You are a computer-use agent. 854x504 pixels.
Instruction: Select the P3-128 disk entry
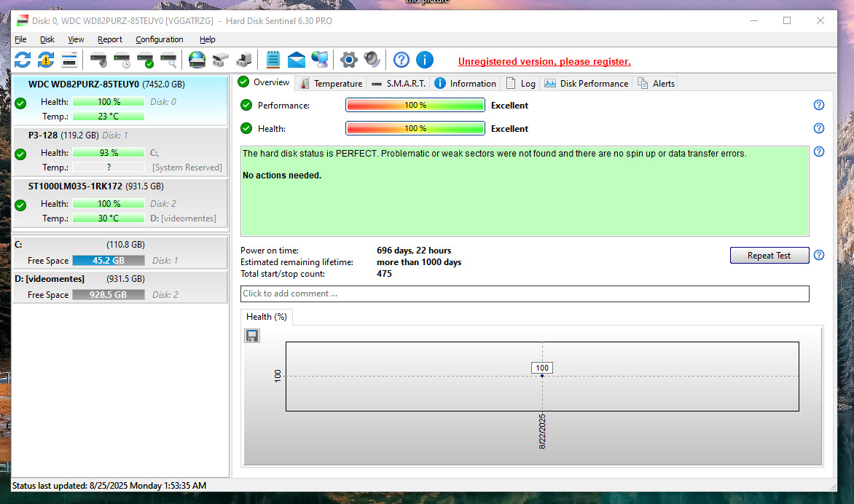[120, 151]
